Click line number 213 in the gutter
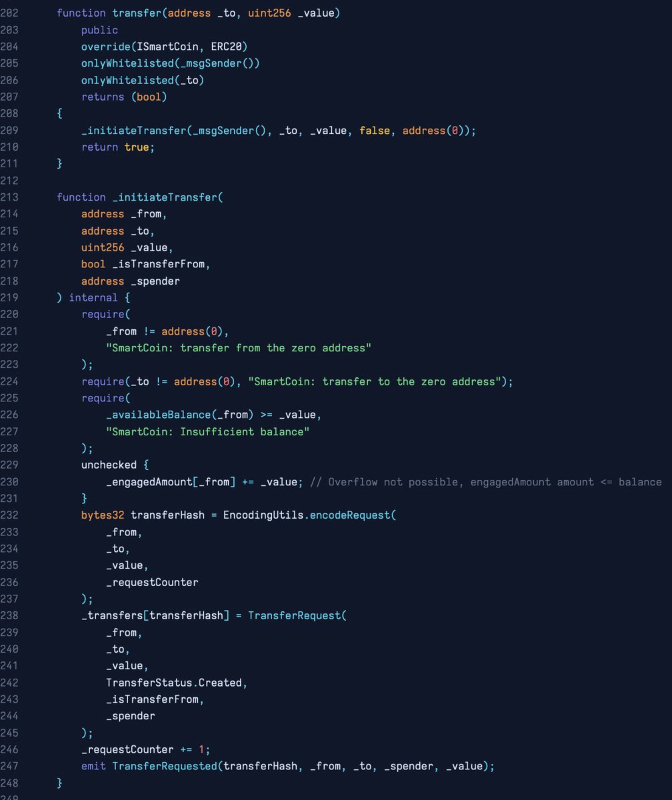The image size is (672, 800). click(10, 197)
